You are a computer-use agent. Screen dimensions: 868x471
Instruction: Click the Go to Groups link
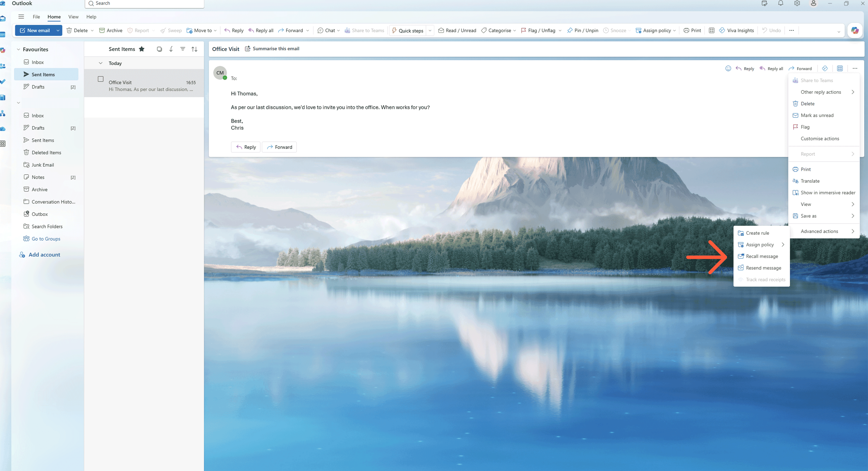(42, 239)
